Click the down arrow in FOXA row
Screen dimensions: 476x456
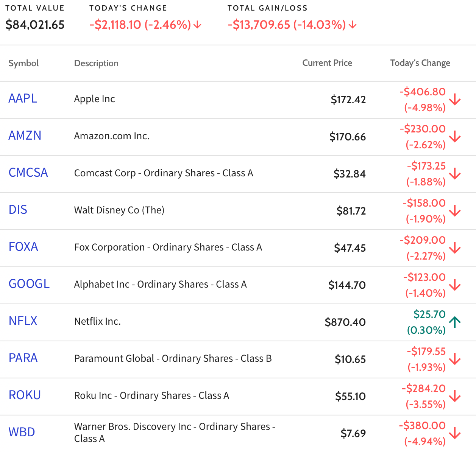pos(455,248)
